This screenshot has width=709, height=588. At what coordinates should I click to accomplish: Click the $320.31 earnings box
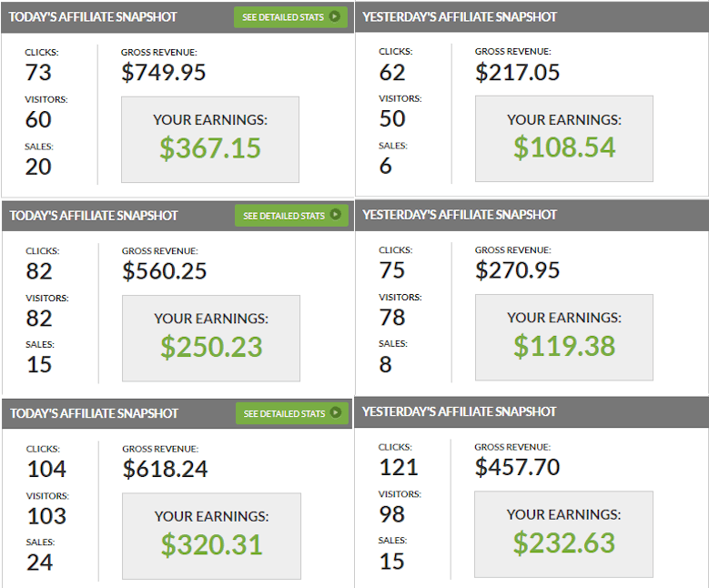coord(211,536)
